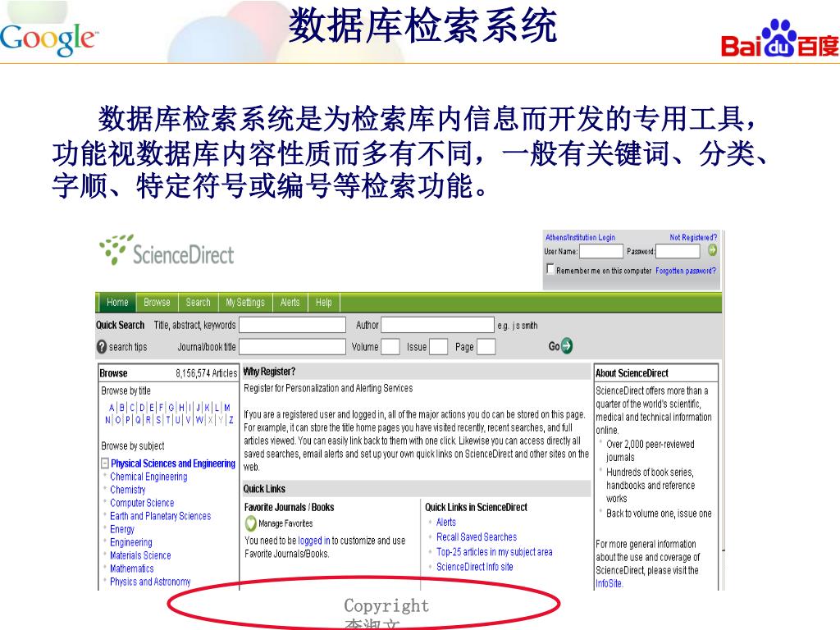
Task: Open ScienceDirect Info site link
Action: 475,567
